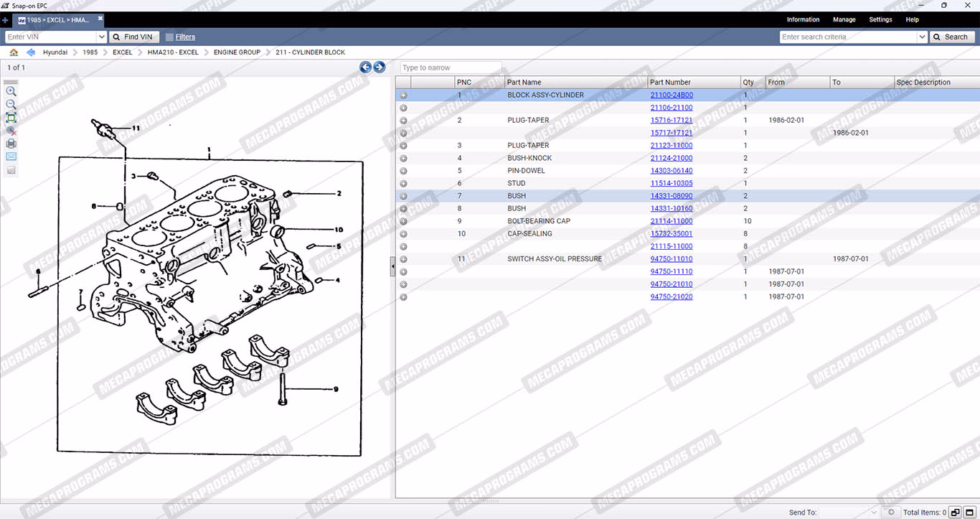This screenshot has width=980, height=519.
Task: Add STUD part row using plus icon
Action: 403,184
